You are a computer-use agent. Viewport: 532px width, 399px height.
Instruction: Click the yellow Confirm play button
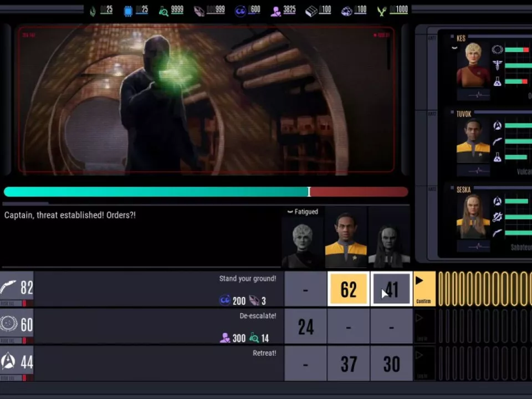424,289
